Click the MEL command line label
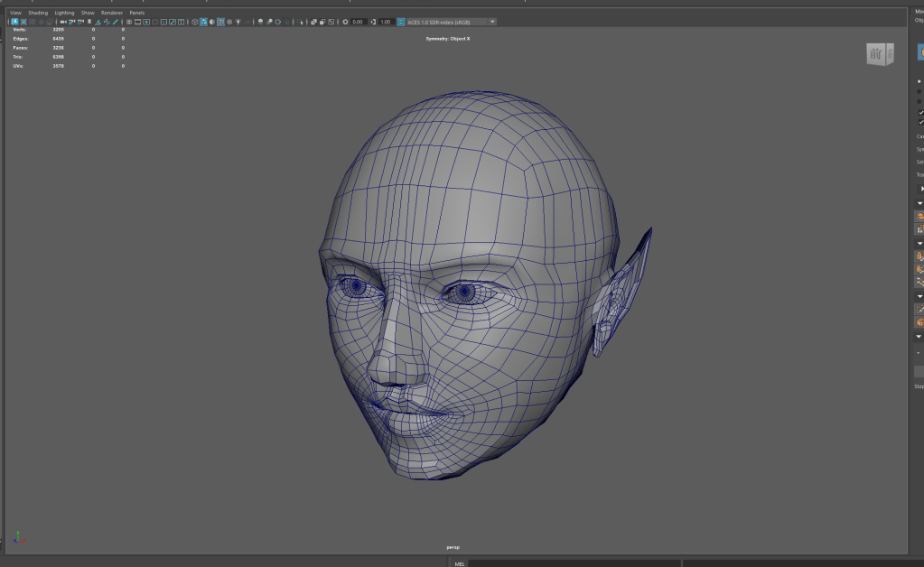The height and width of the screenshot is (567, 924). pyautogui.click(x=459, y=562)
